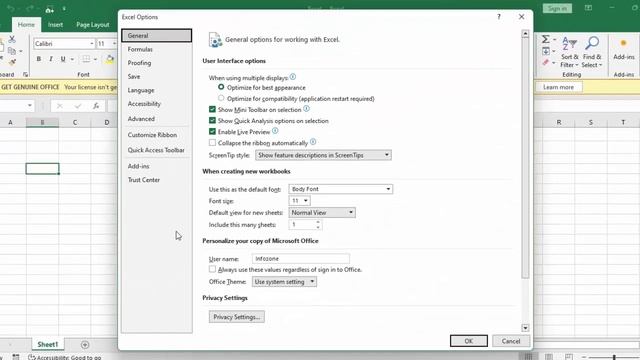This screenshot has height=360, width=640.
Task: Open the Clipboard group dialog launcher
Action: click(x=25, y=75)
